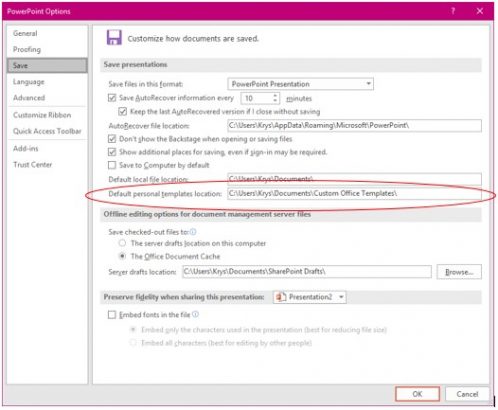Viewport: 498px width, 410px height.
Task: Toggle Save AutoRecover information checkbox
Action: [112, 98]
